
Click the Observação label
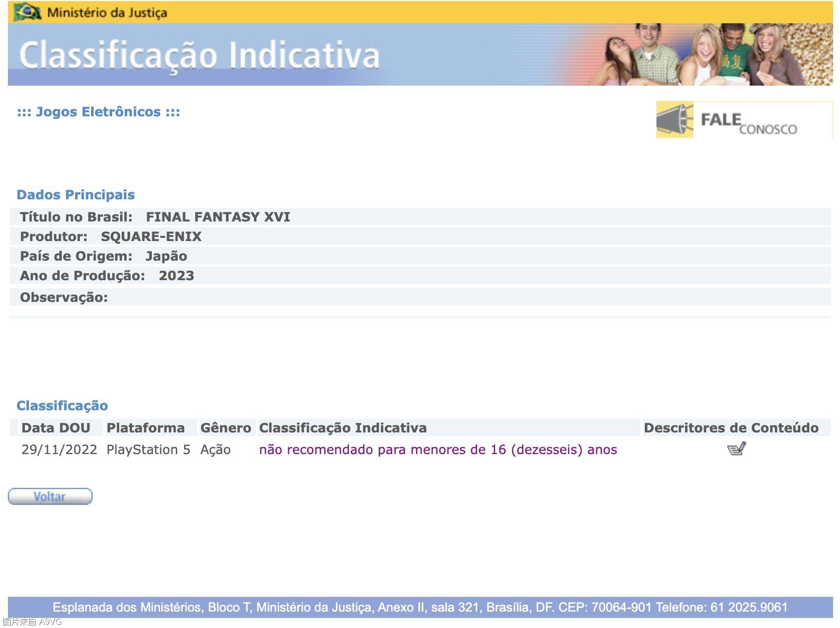coord(64,298)
